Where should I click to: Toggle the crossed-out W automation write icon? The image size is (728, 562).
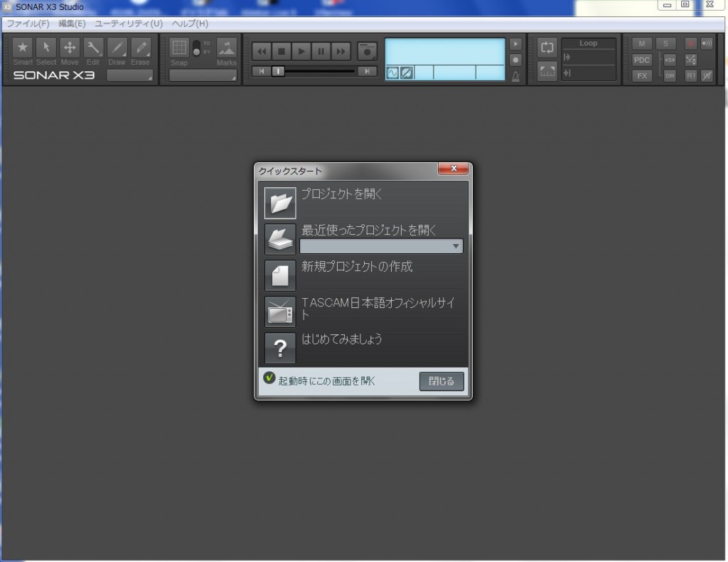[707, 75]
